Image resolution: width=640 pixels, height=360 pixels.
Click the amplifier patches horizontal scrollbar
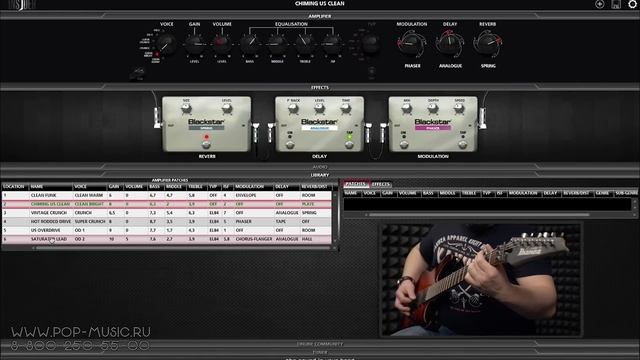coord(183,248)
